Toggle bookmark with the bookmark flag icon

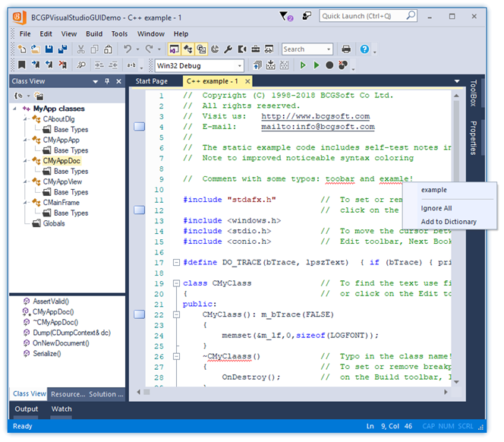coord(21,65)
